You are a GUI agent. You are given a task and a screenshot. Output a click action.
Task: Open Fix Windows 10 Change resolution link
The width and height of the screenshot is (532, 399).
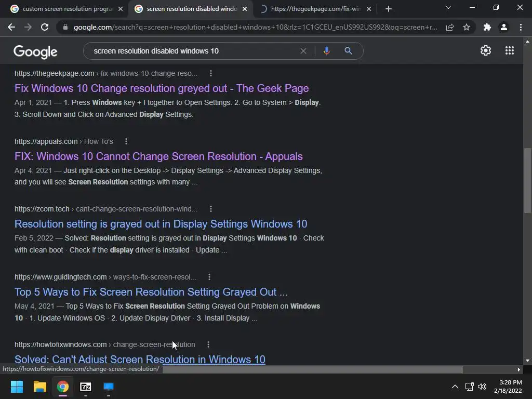[x=162, y=88]
